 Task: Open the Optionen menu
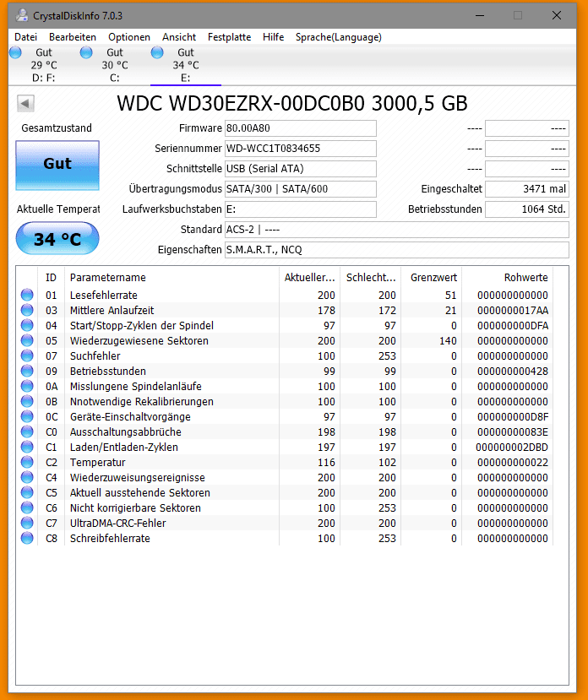pyautogui.click(x=129, y=37)
